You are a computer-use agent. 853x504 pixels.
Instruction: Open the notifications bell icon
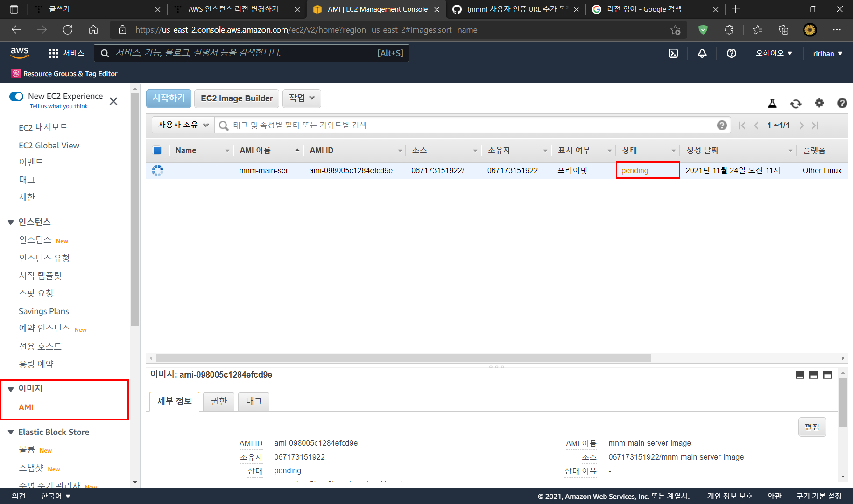702,53
